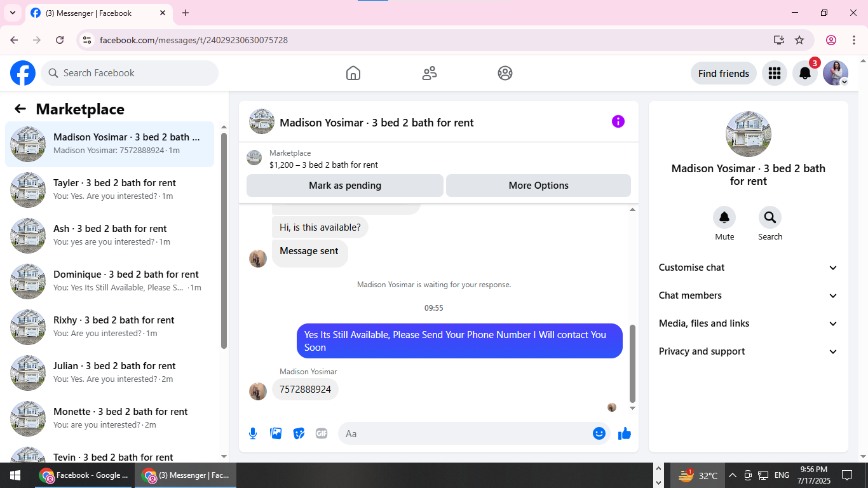This screenshot has width=868, height=488.
Task: Expand Chat members section
Action: [749, 295]
